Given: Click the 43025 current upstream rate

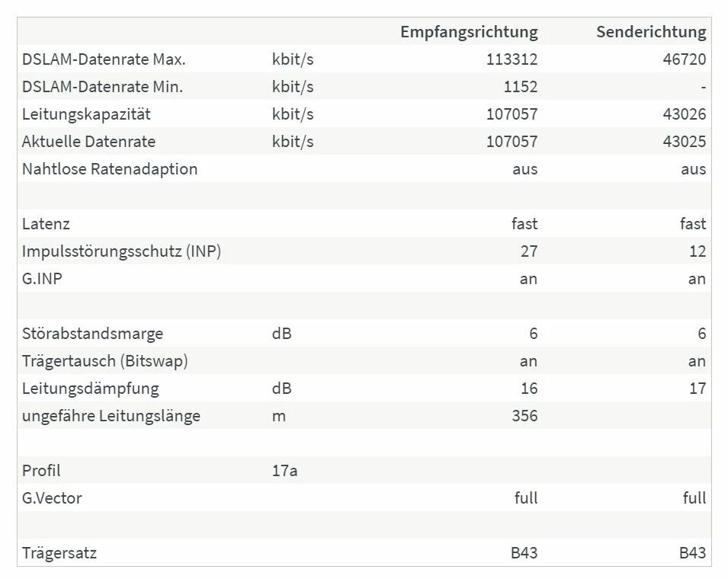Looking at the screenshot, I should point(685,142).
